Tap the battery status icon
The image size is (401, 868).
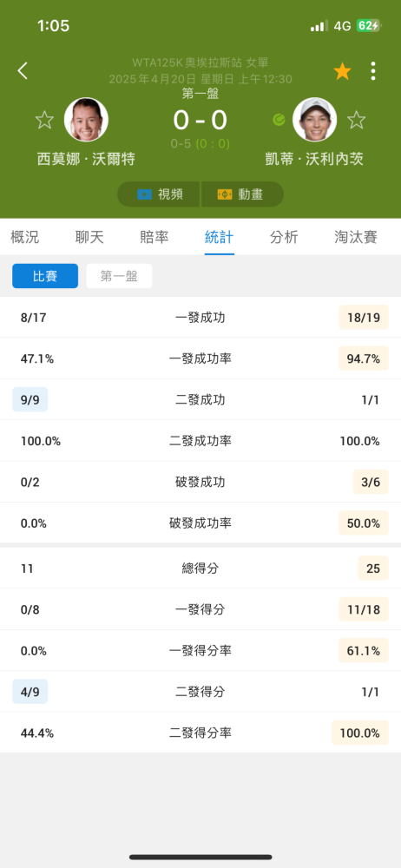368,25
